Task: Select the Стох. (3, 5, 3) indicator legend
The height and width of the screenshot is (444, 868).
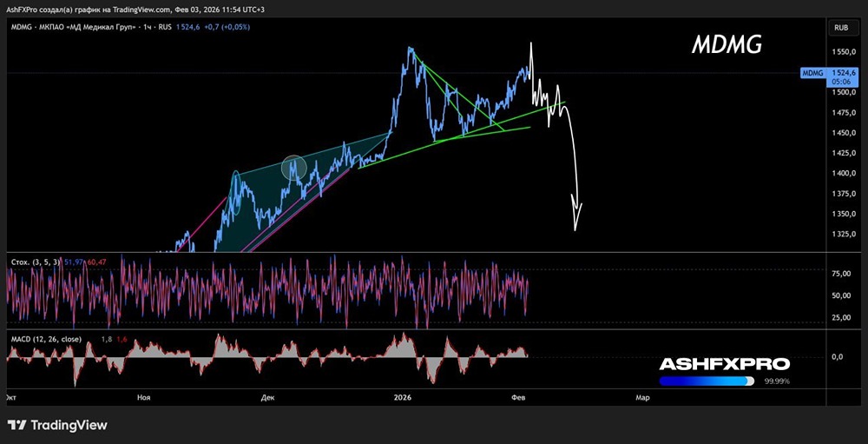Action: tap(36, 261)
